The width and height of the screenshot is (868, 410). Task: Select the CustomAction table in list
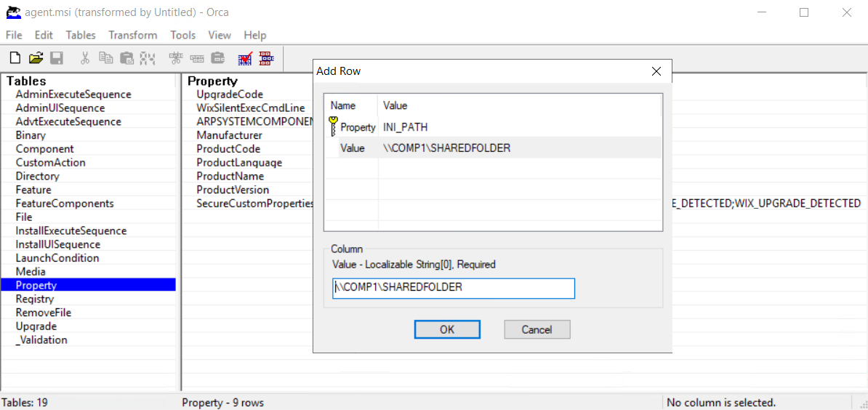point(50,163)
